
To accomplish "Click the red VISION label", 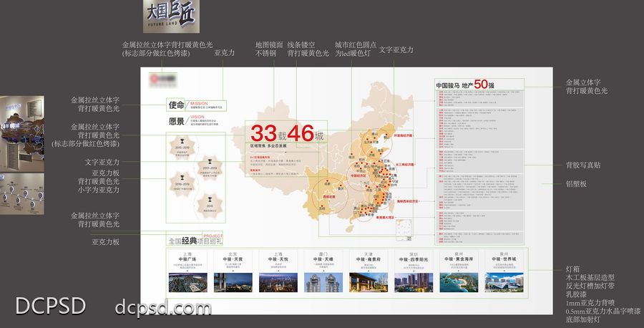I will [197, 117].
